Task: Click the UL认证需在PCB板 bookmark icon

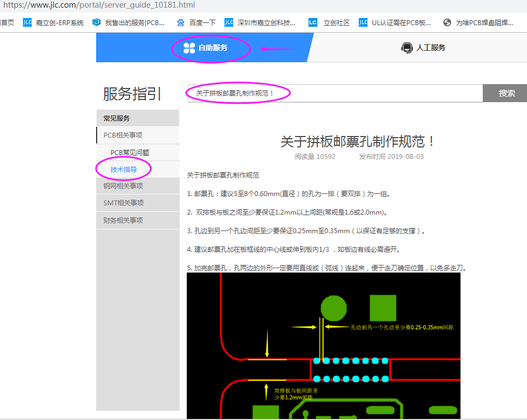Action: tap(363, 22)
